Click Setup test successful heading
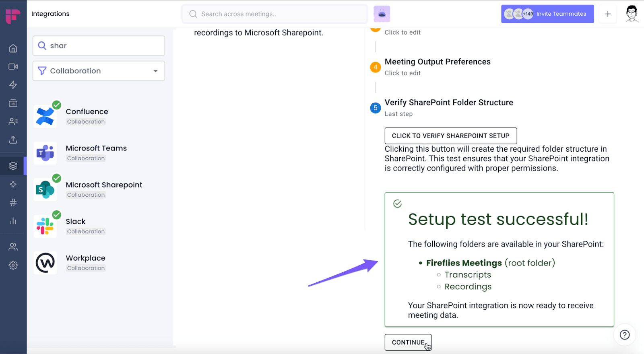644x354 pixels. click(498, 219)
